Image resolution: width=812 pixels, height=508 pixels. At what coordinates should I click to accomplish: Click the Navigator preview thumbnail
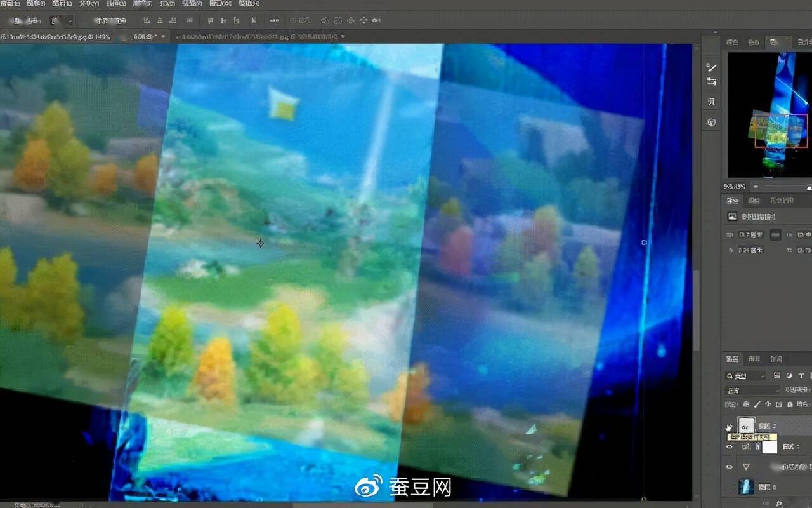click(x=769, y=114)
